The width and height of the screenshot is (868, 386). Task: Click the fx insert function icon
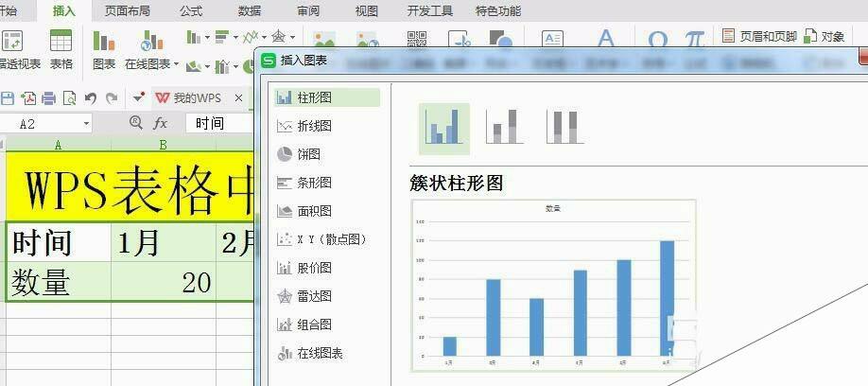pyautogui.click(x=160, y=123)
